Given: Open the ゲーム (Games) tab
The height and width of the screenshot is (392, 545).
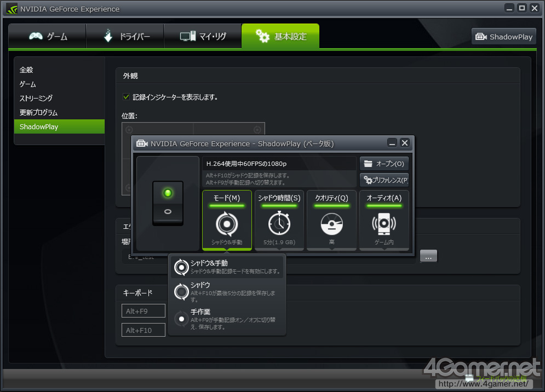Looking at the screenshot, I should point(47,36).
